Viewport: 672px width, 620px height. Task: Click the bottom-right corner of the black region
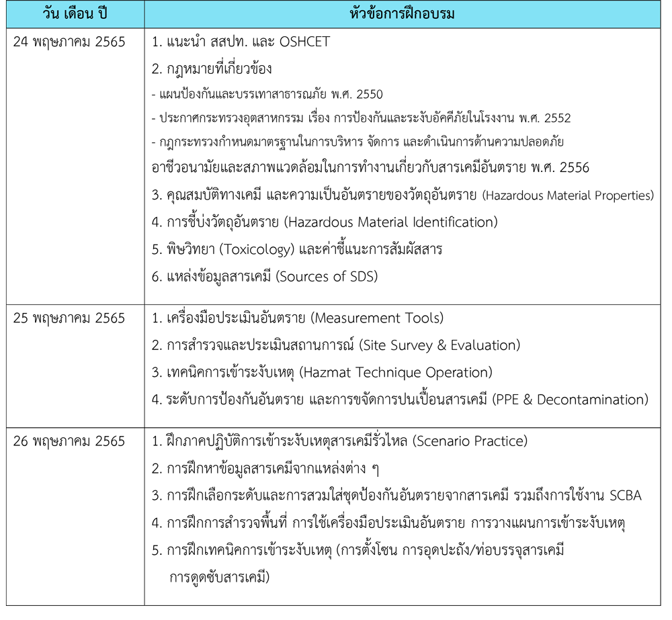(x=658, y=603)
